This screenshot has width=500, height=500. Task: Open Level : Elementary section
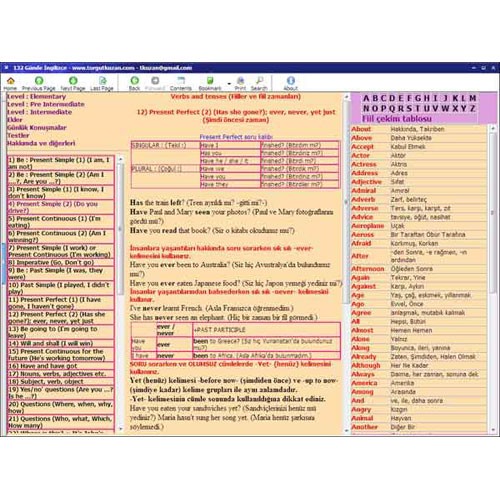click(37, 97)
